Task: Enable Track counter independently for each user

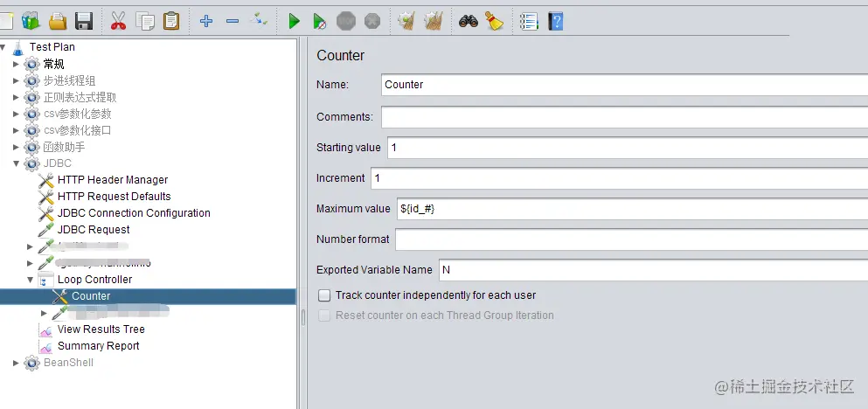Action: (x=324, y=295)
